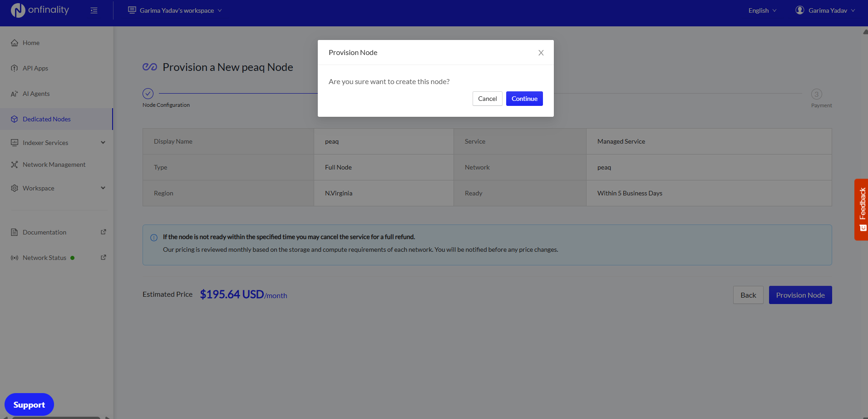Confirm node creation with Continue
Viewport: 868px width, 419px height.
tap(524, 99)
